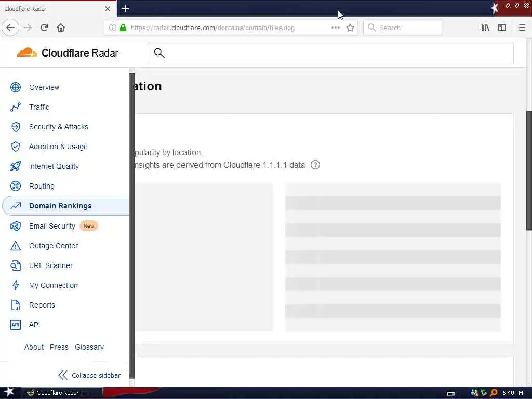The width and height of the screenshot is (532, 399).
Task: Click the Email Security envelope icon
Action: pos(16,226)
